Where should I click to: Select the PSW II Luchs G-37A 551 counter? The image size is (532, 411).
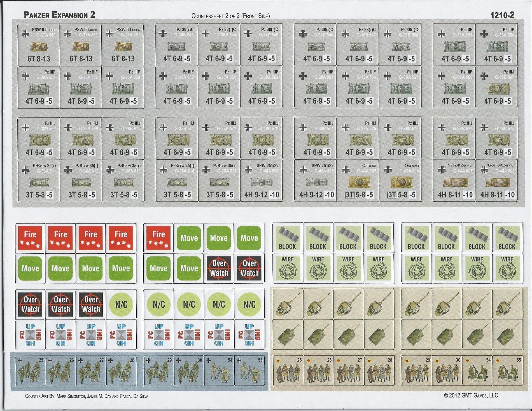coord(123,45)
